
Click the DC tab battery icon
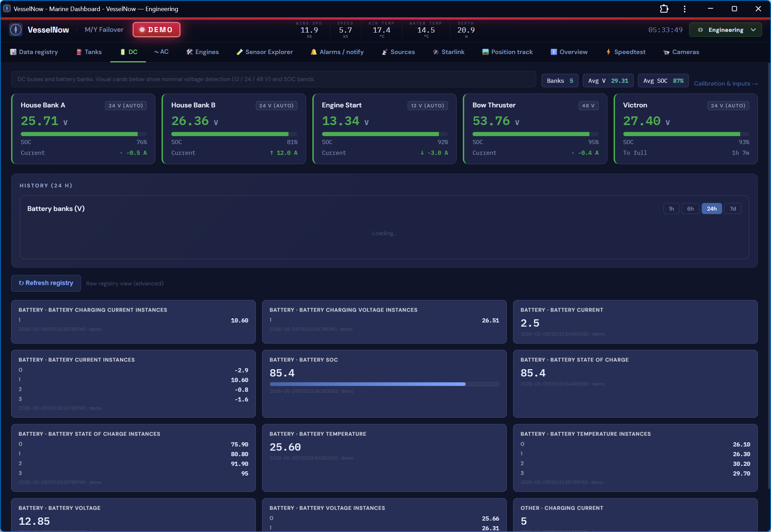click(x=123, y=52)
